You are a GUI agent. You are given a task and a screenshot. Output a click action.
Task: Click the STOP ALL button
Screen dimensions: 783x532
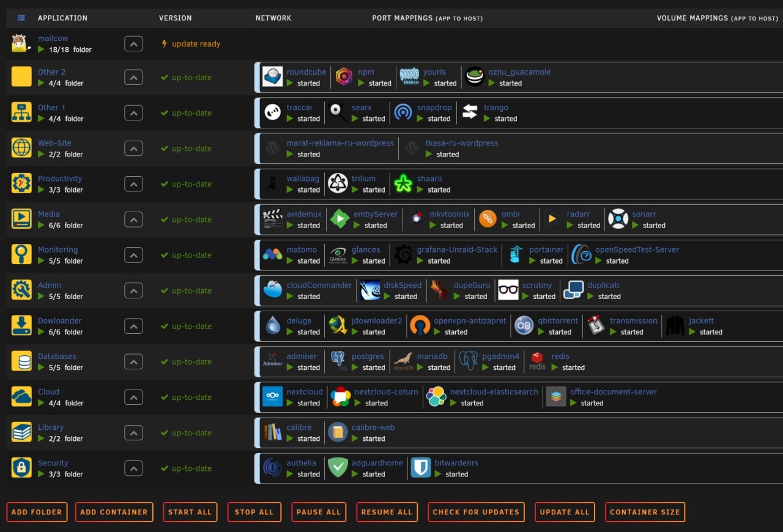[254, 512]
